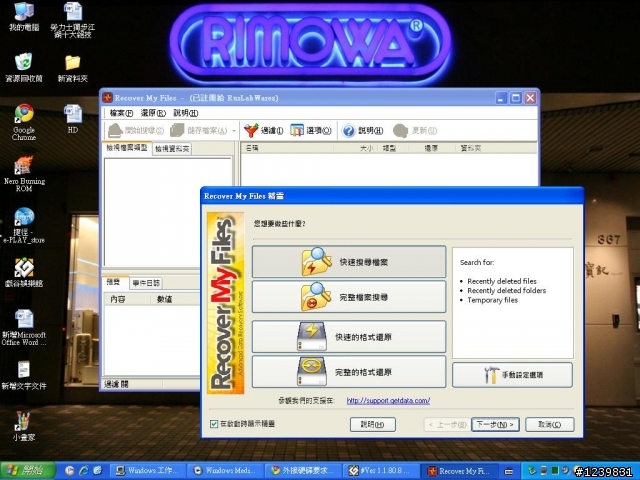
Task: Click the blue question mark 說明 toolbar icon
Action: (x=349, y=131)
